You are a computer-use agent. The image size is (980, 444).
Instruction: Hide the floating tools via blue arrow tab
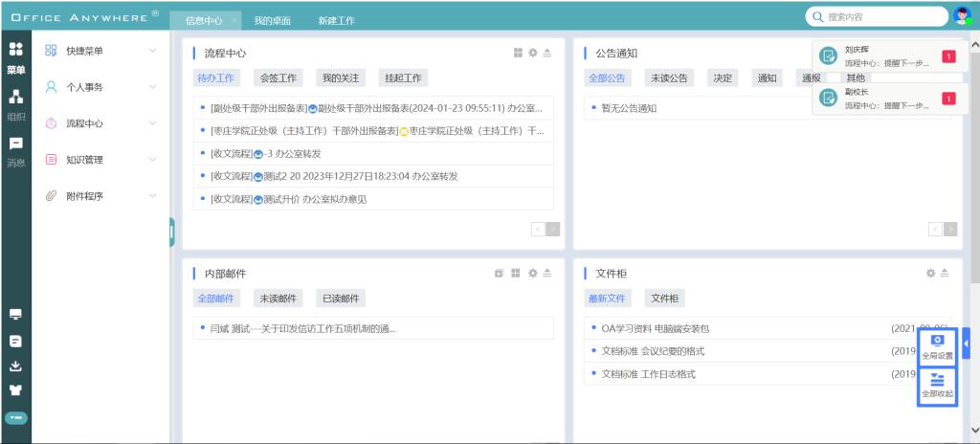pyautogui.click(x=966, y=343)
